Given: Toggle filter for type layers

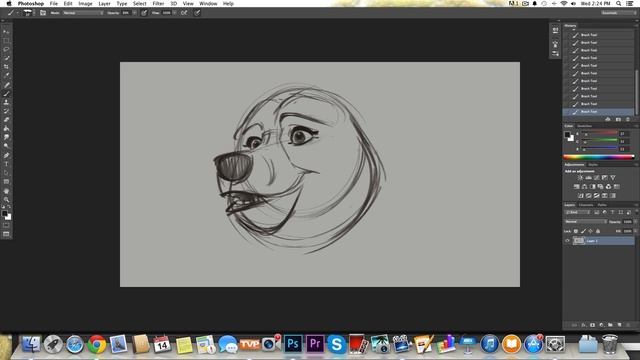Looking at the screenshot, I should (x=612, y=212).
